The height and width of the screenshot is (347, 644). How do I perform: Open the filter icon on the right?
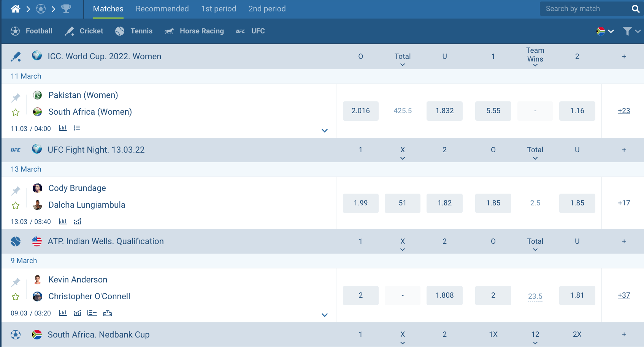click(627, 31)
